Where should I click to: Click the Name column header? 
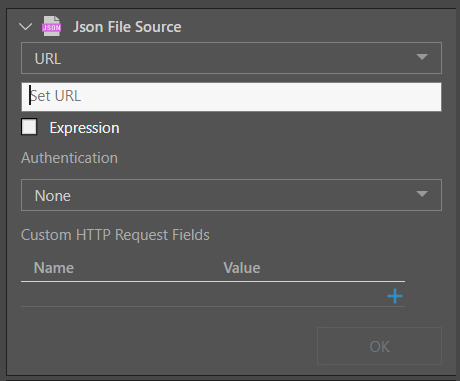click(x=54, y=268)
